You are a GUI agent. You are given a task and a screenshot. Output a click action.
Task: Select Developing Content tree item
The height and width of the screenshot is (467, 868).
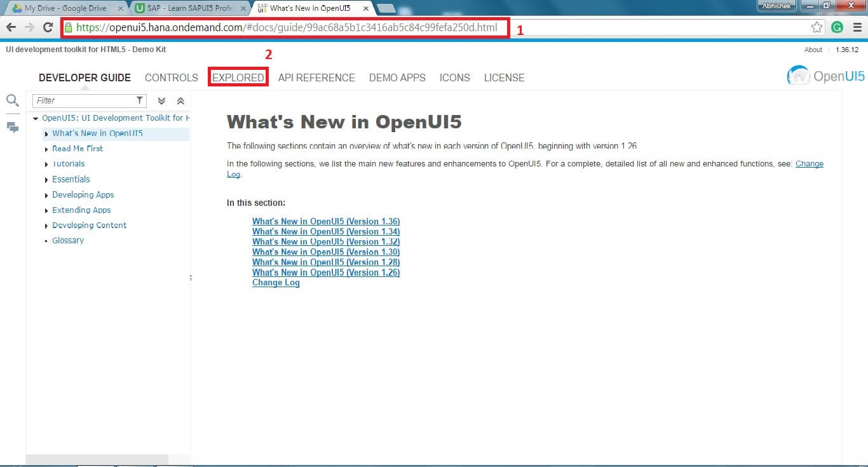click(x=90, y=225)
